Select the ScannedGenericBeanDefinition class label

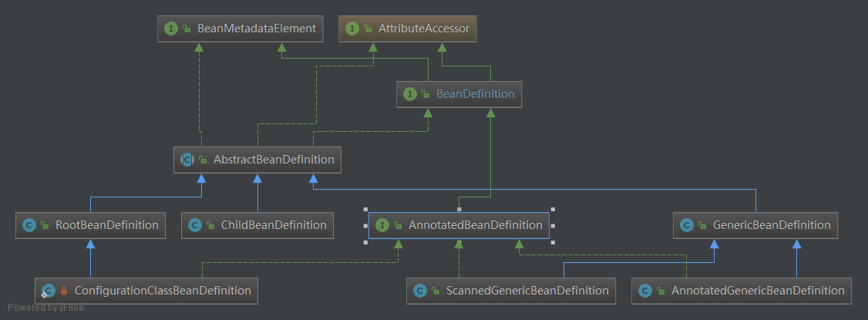click(x=527, y=291)
